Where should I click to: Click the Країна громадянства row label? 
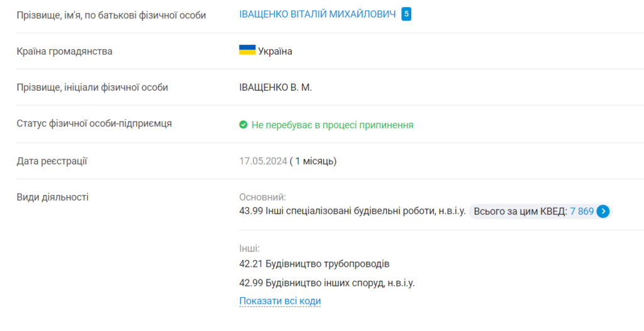[x=64, y=51]
